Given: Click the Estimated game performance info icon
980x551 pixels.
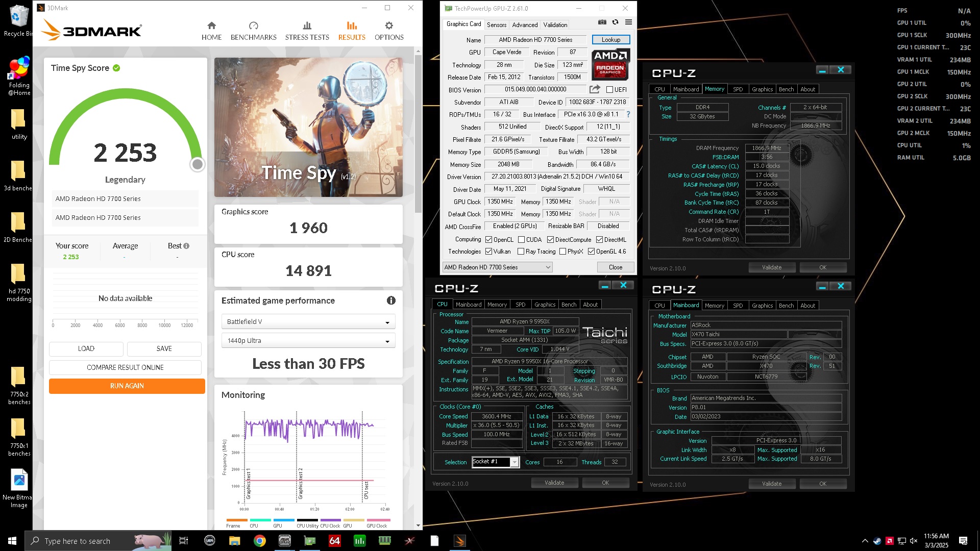Looking at the screenshot, I should tap(391, 300).
